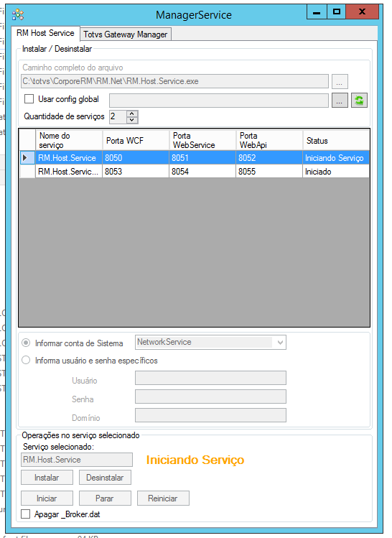Browse for the RM.Host.Service.exe file path

tap(340, 82)
